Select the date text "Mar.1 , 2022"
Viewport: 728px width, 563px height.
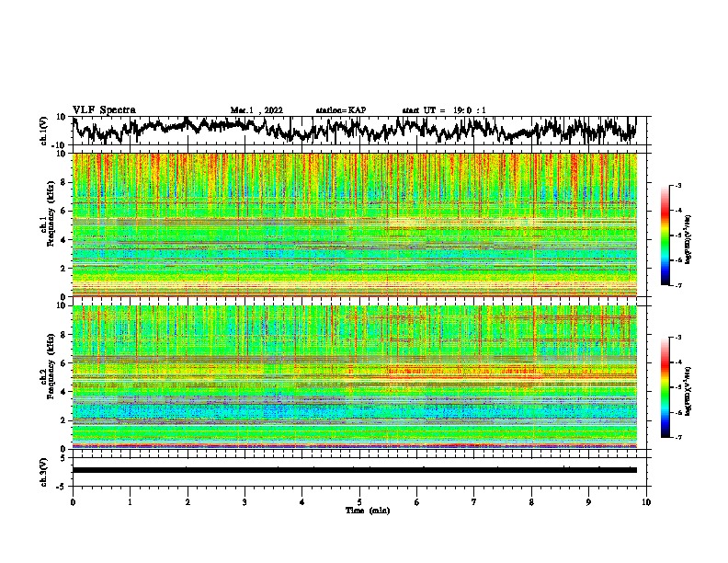click(256, 110)
